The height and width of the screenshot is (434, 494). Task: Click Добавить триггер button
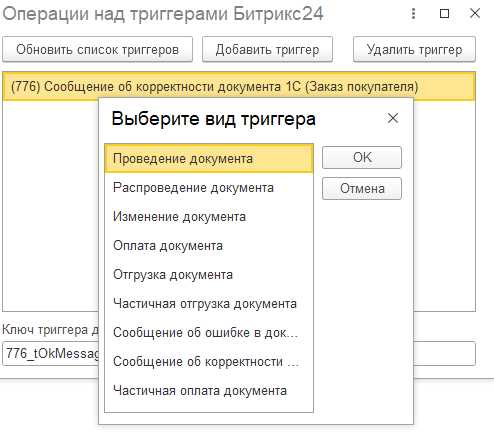[x=267, y=49]
